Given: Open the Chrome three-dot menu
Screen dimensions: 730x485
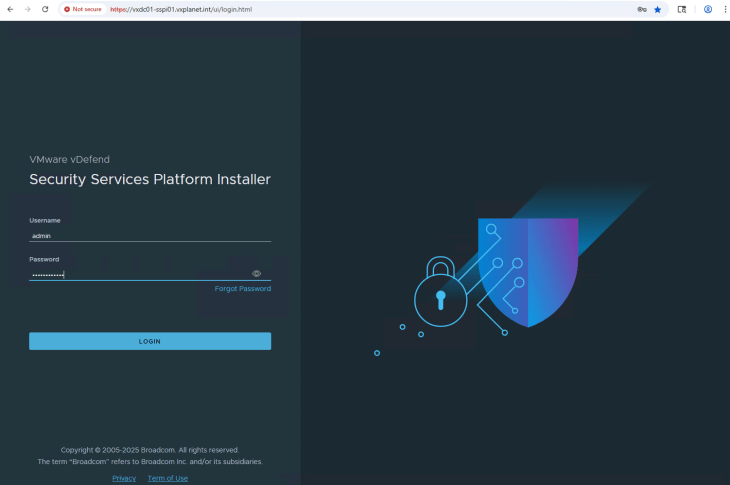Looking at the screenshot, I should (724, 9).
